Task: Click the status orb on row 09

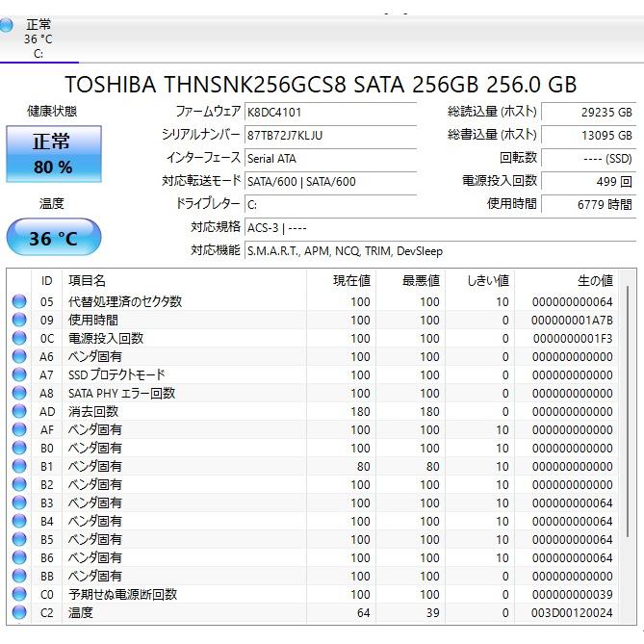Action: pyautogui.click(x=19, y=320)
